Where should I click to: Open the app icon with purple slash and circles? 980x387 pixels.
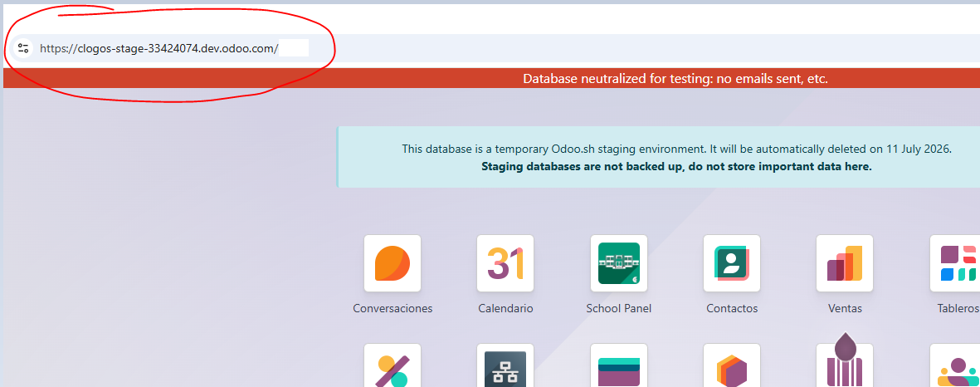392,365
